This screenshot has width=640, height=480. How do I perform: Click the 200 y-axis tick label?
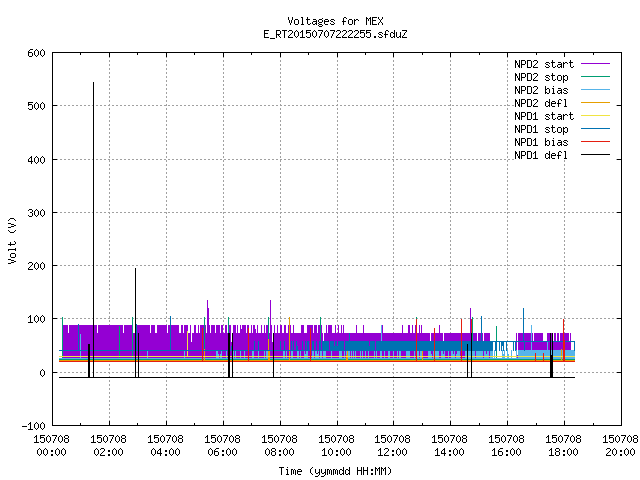36,266
